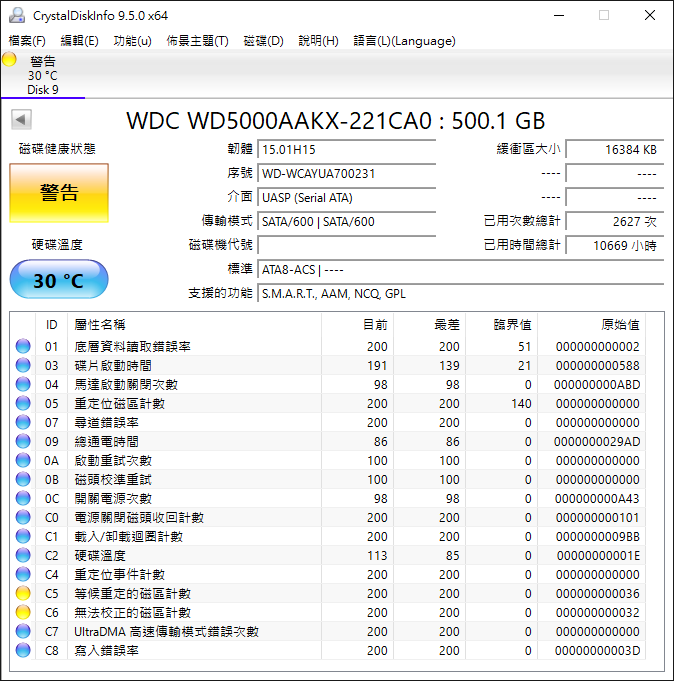Click the yellow warning icon for ID C5

pyautogui.click(x=23, y=593)
